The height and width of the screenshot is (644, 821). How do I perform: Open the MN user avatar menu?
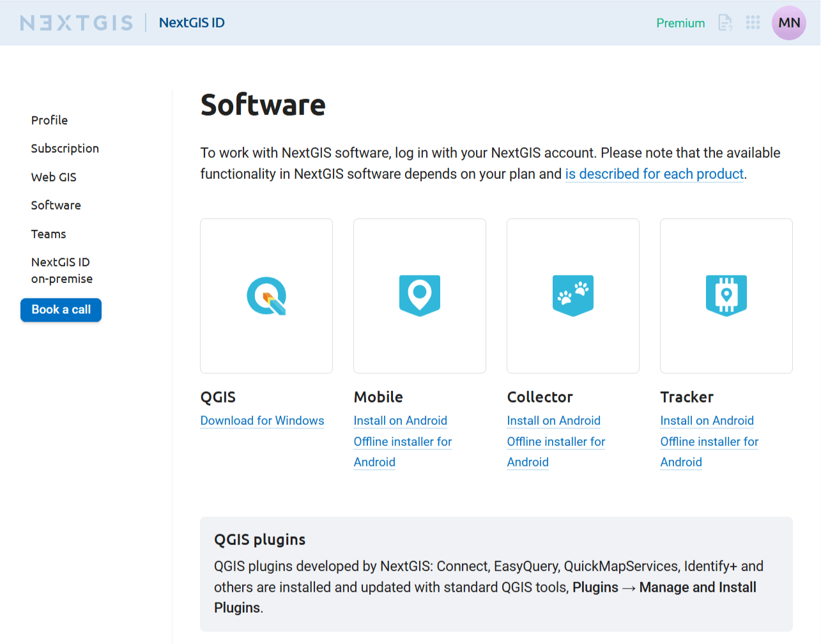789,23
